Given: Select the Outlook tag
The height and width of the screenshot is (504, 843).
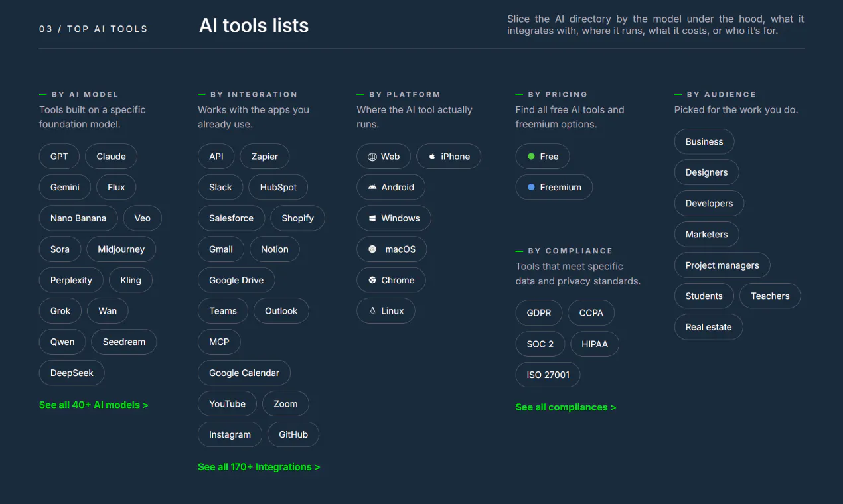Looking at the screenshot, I should tap(281, 311).
